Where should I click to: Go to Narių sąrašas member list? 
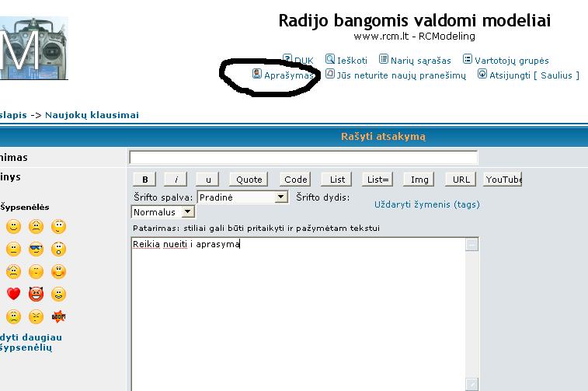click(415, 60)
